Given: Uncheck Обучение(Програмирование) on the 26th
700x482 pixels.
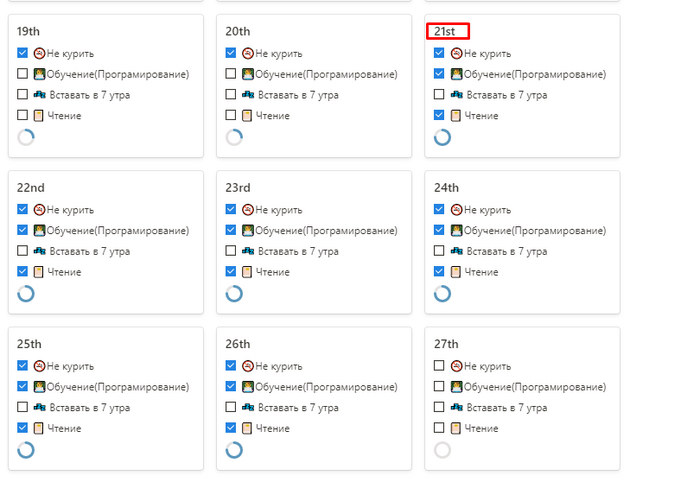Looking at the screenshot, I should tap(231, 386).
